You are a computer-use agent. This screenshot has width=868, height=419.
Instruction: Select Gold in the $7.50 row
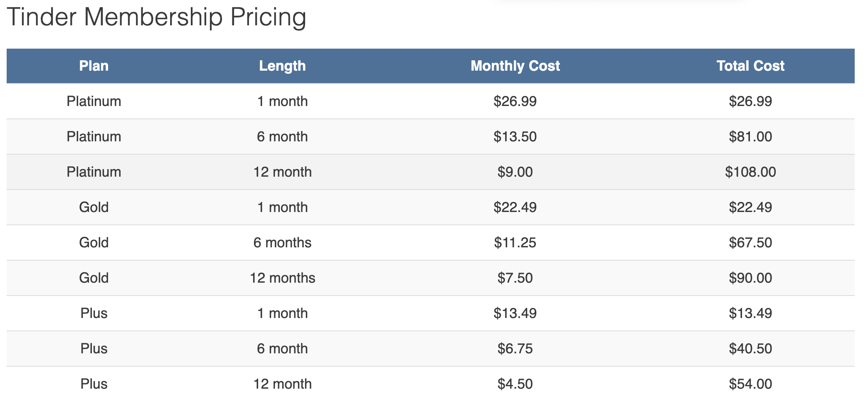(x=94, y=278)
